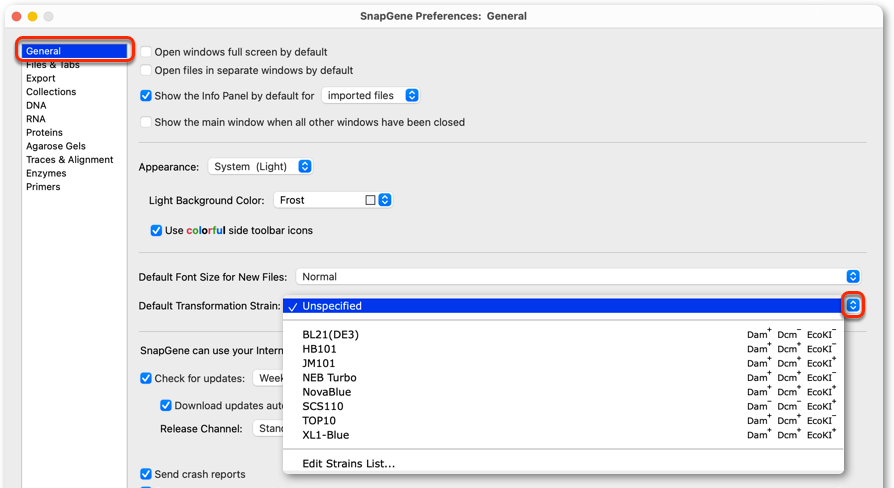The height and width of the screenshot is (488, 894).
Task: Click the red close window button
Action: click(x=17, y=17)
